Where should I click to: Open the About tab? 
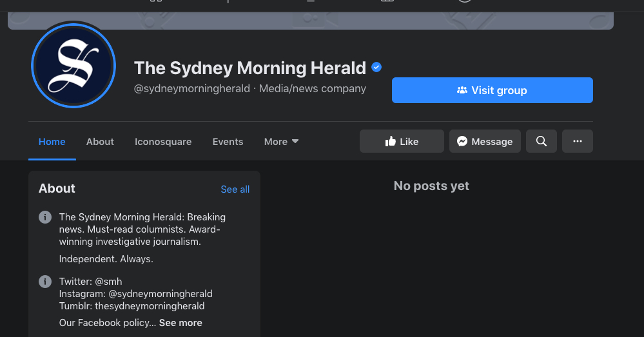point(100,142)
